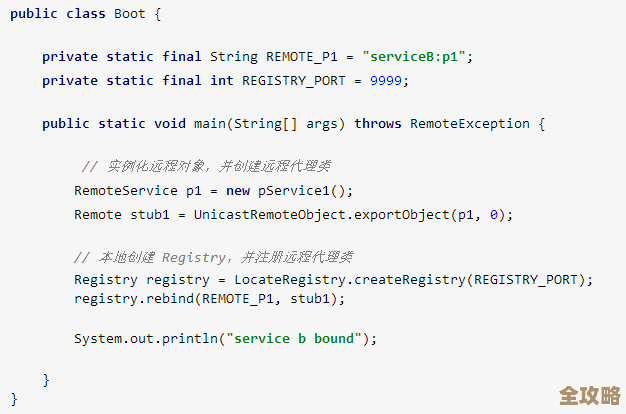Click REMOTE_P1 in the constant declaration
This screenshot has width=626, height=414.
(301, 57)
